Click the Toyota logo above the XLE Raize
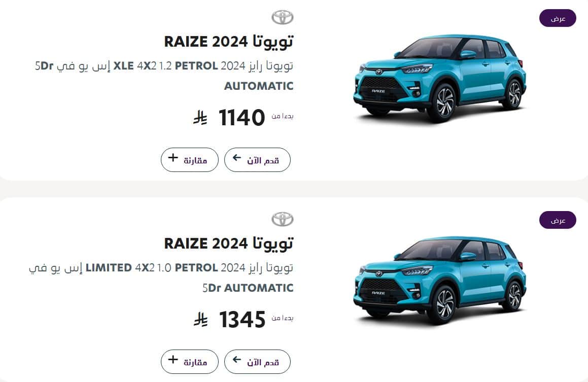 [283, 17]
